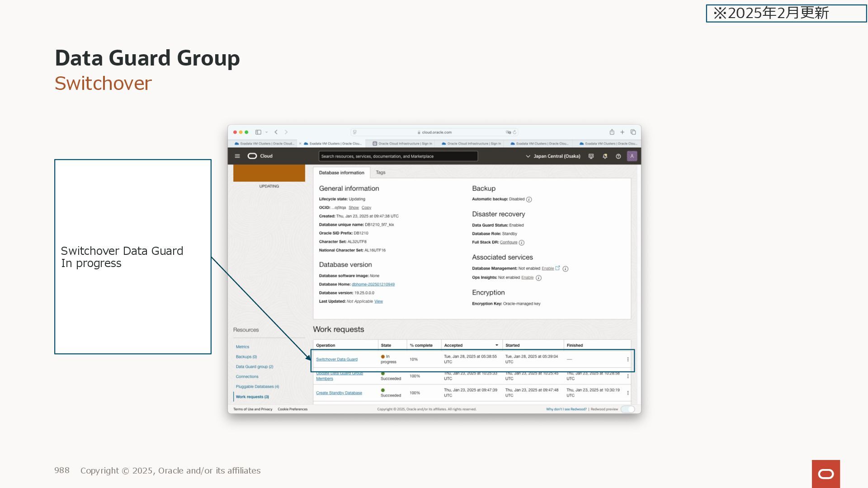Click the Full Stack DR Configure link
The width and height of the screenshot is (868, 488).
tap(508, 243)
